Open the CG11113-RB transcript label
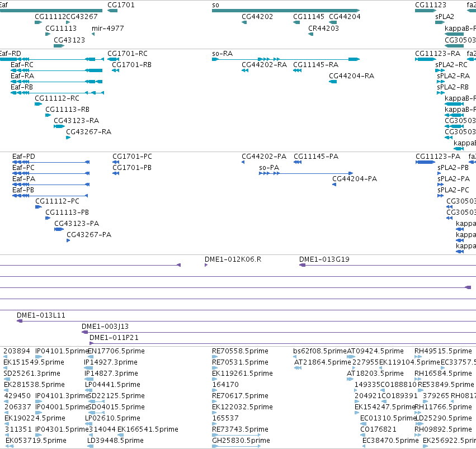The image size is (476, 449). click(67, 110)
